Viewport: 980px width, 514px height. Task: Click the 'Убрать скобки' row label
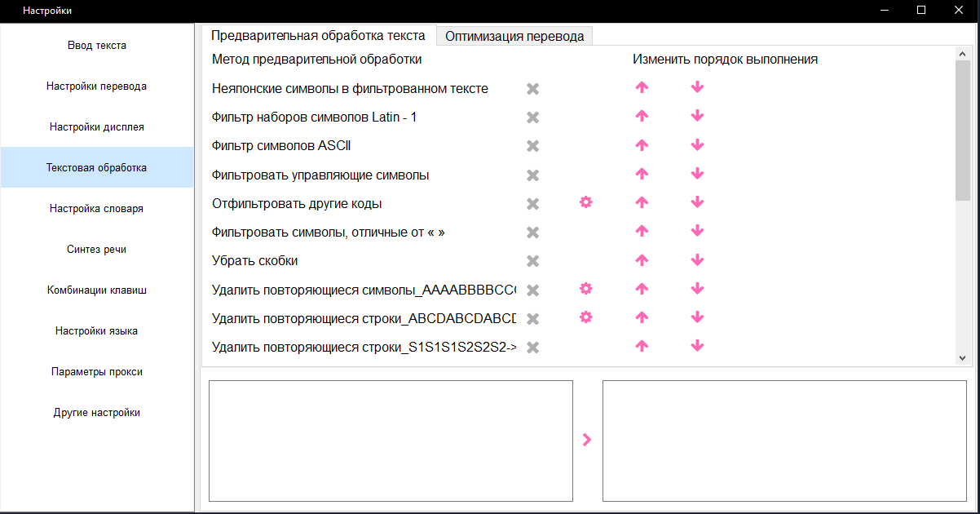254,261
